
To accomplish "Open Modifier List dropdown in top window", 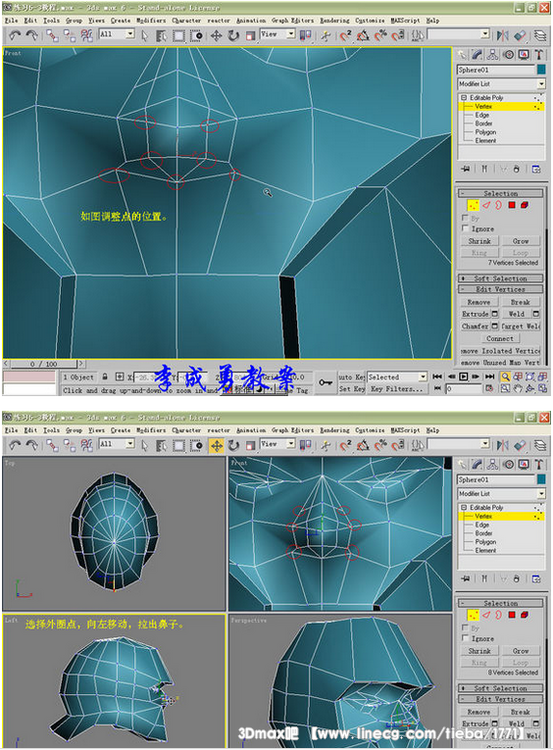I will click(x=541, y=84).
